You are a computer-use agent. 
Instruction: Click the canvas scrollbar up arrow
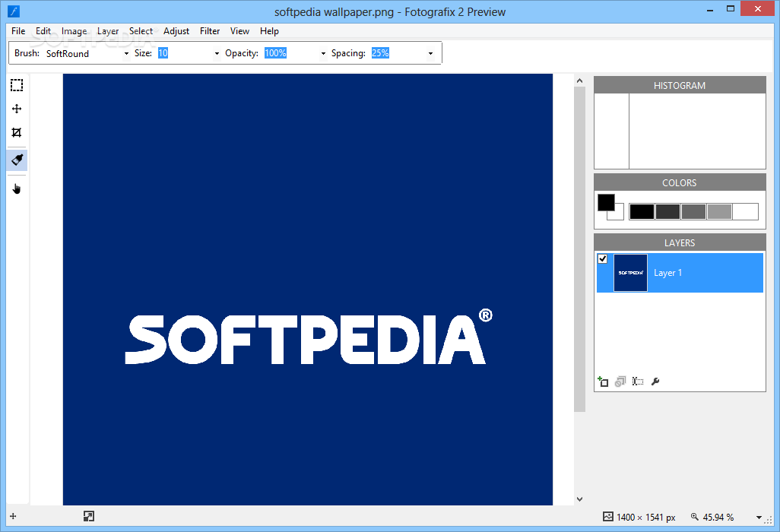(x=579, y=81)
